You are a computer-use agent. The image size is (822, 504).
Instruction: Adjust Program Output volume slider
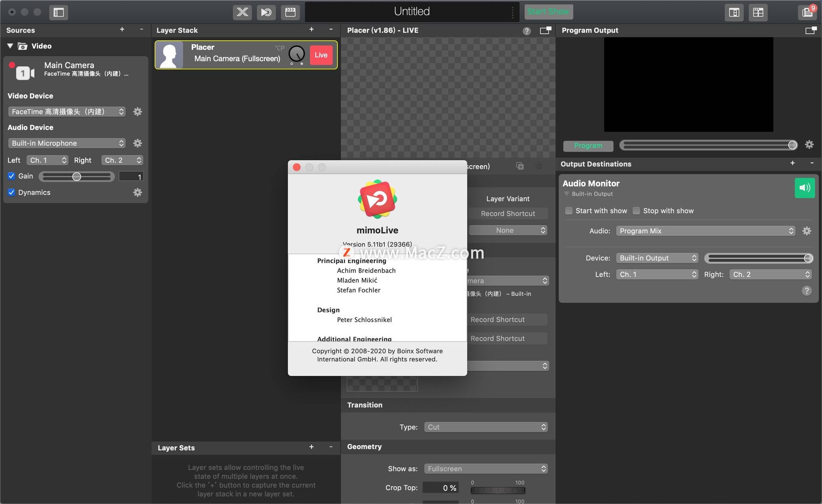coord(708,145)
